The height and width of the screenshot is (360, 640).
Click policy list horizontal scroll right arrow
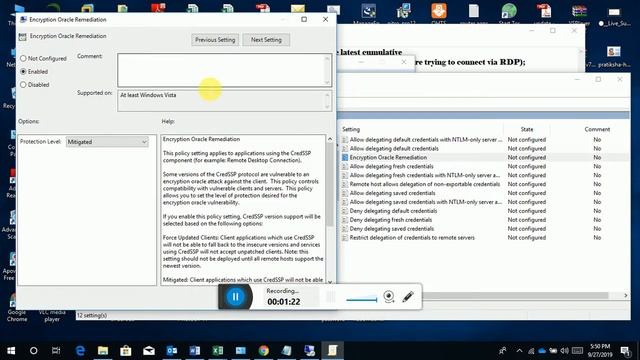[x=625, y=296]
